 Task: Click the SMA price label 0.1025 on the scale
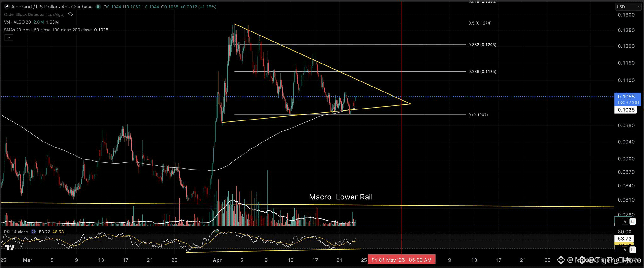[626, 110]
